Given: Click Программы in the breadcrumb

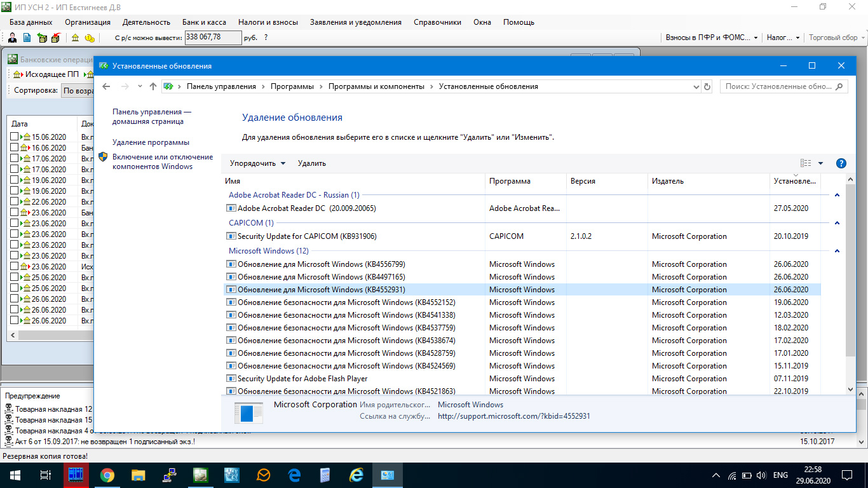Looking at the screenshot, I should click(x=292, y=86).
